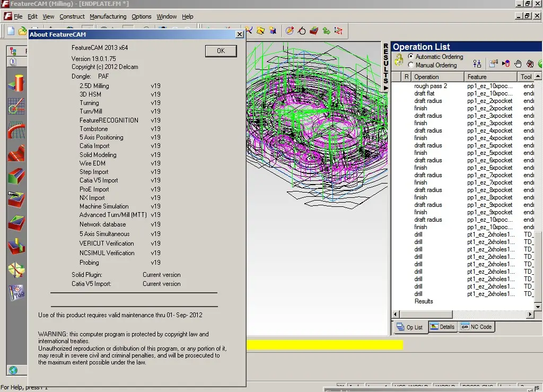Open the View menu
Image resolution: width=543 pixels, height=392 pixels.
48,16
